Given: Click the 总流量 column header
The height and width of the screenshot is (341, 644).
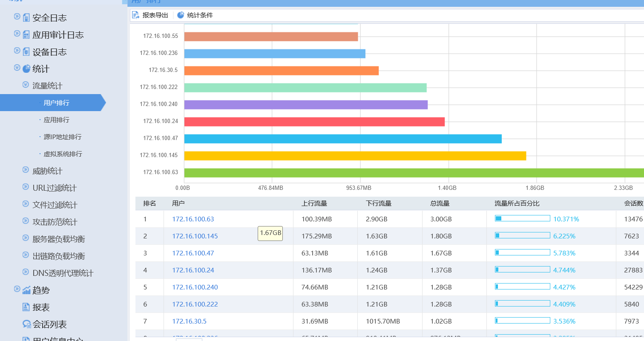Looking at the screenshot, I should click(x=440, y=203).
